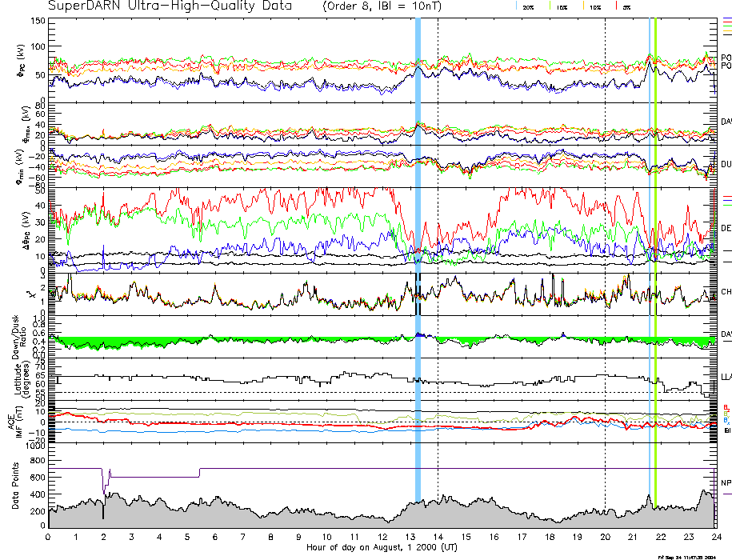732x560 pixels.
Task: Click the 15% legend entry at top
Action: point(562,6)
